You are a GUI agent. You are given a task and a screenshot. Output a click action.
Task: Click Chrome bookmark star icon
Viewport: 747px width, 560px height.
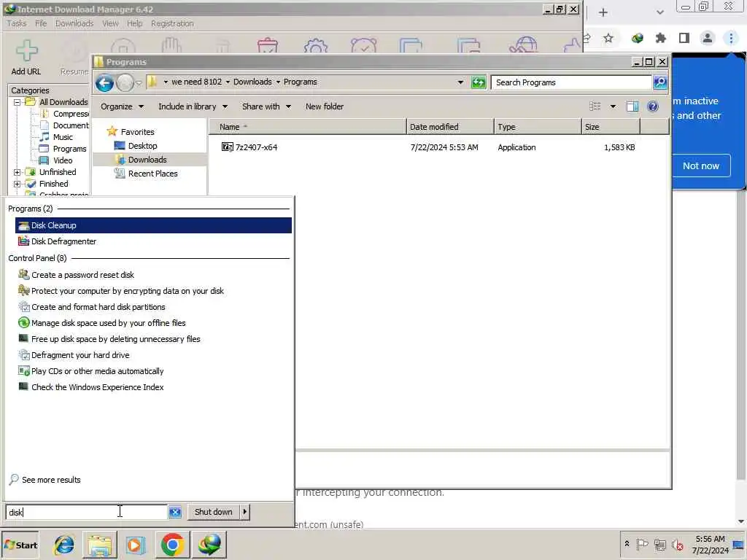tap(608, 38)
